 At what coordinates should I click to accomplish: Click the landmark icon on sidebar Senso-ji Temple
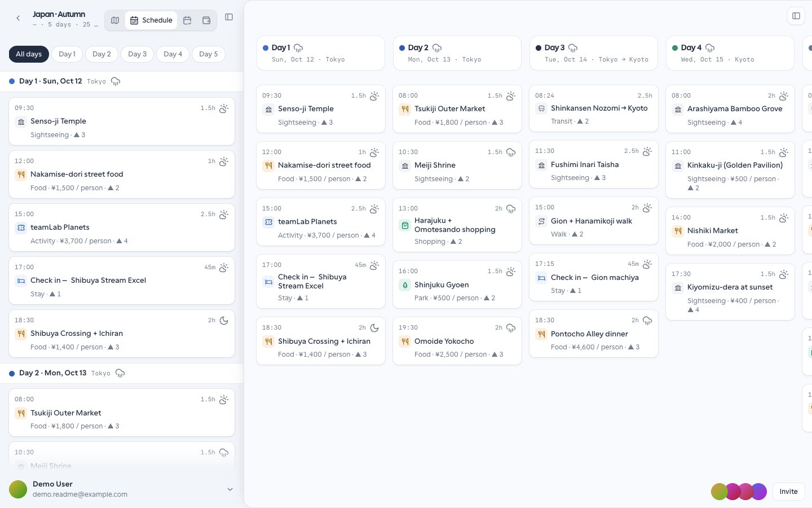(21, 121)
